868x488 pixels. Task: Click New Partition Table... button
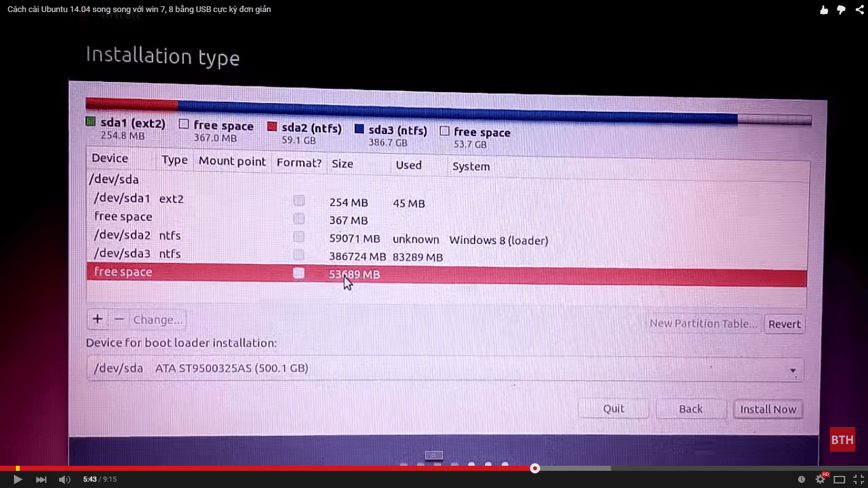pos(703,323)
